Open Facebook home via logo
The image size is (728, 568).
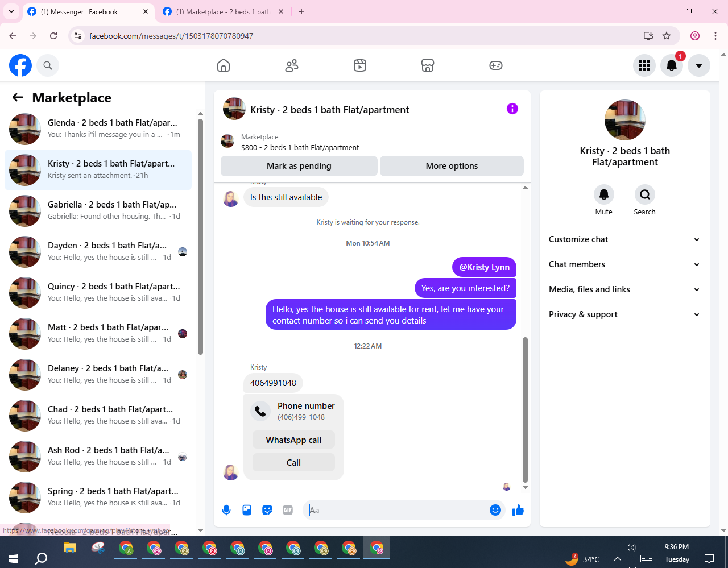[20, 65]
